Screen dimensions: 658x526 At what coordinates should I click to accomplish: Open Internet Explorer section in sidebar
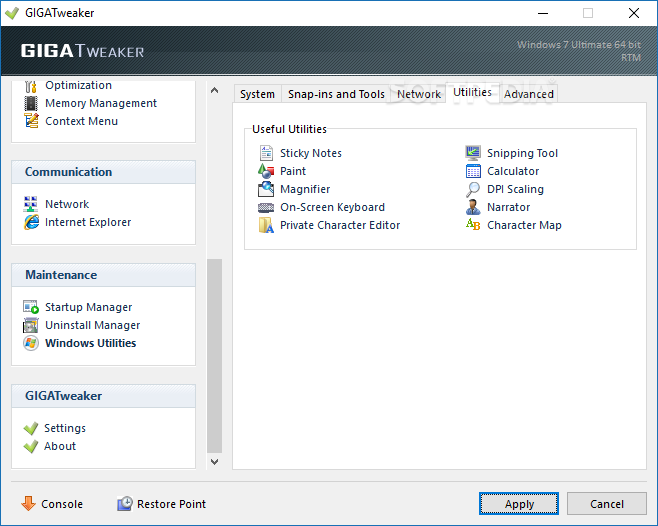[x=88, y=222]
